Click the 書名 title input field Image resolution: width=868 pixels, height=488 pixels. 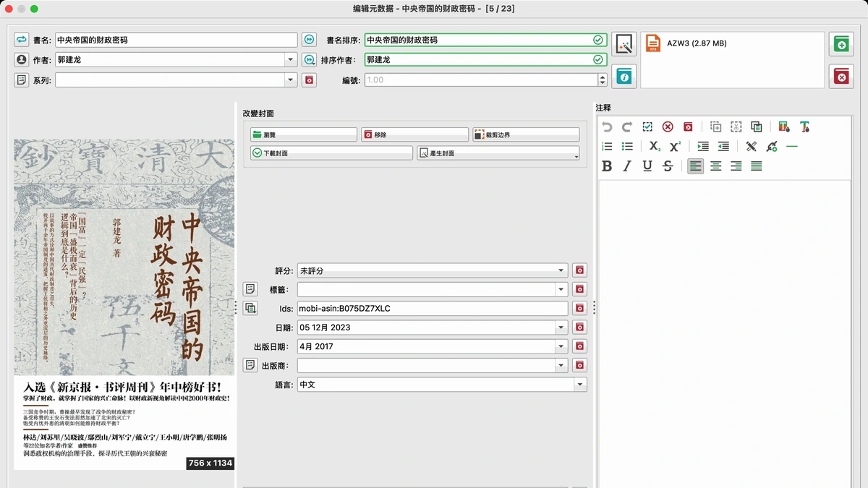pyautogui.click(x=176, y=40)
